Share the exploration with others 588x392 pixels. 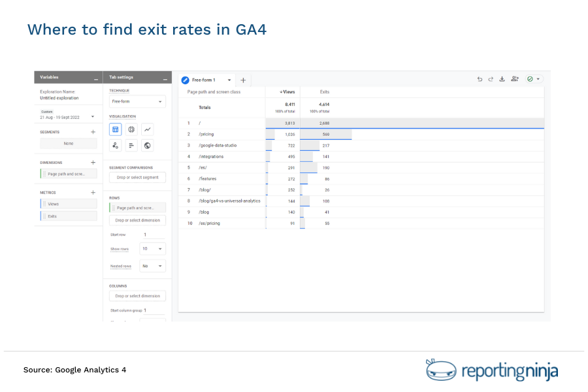pyautogui.click(x=515, y=78)
